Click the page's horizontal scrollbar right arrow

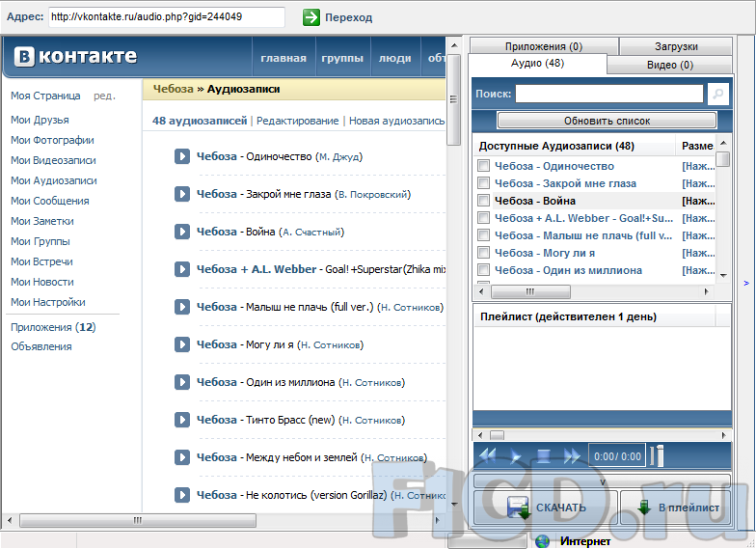click(438, 521)
